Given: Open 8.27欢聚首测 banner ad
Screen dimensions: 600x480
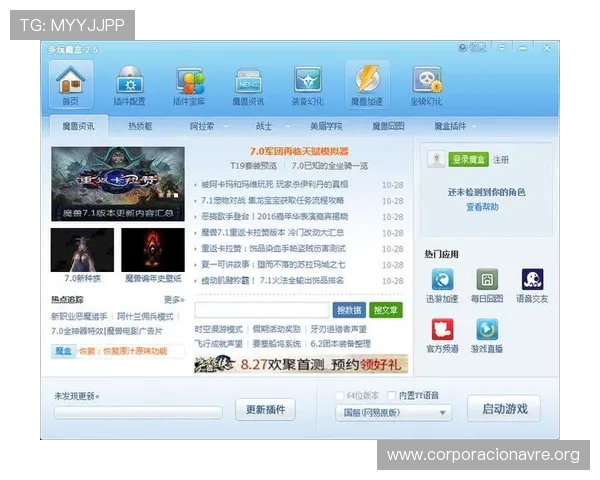Looking at the screenshot, I should (301, 364).
